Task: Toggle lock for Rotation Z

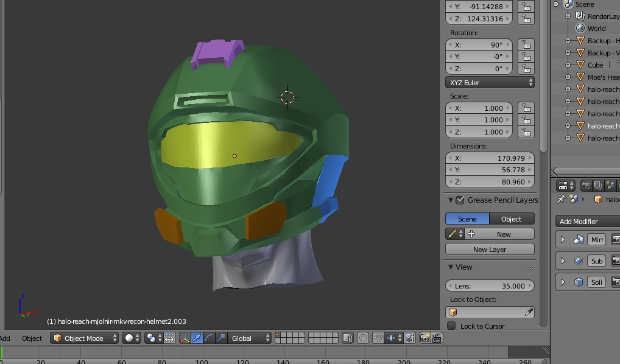Action: click(x=526, y=69)
